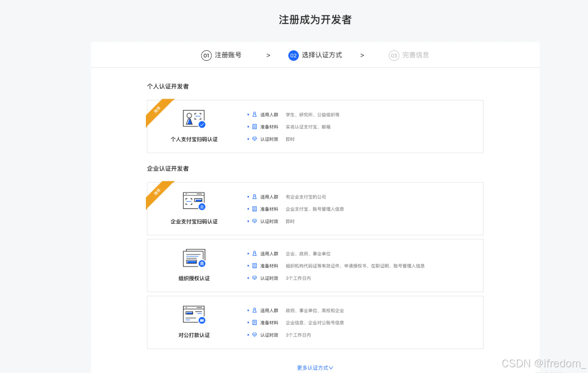Click 即时 in 企业支付宝扫码认证 card
The width and height of the screenshot is (588, 373).
point(290,222)
